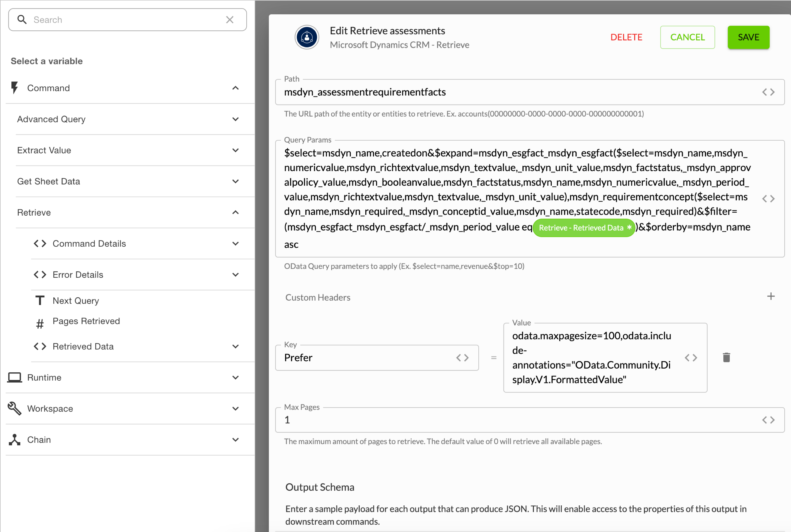Select the Command Details variable label

tap(89, 244)
